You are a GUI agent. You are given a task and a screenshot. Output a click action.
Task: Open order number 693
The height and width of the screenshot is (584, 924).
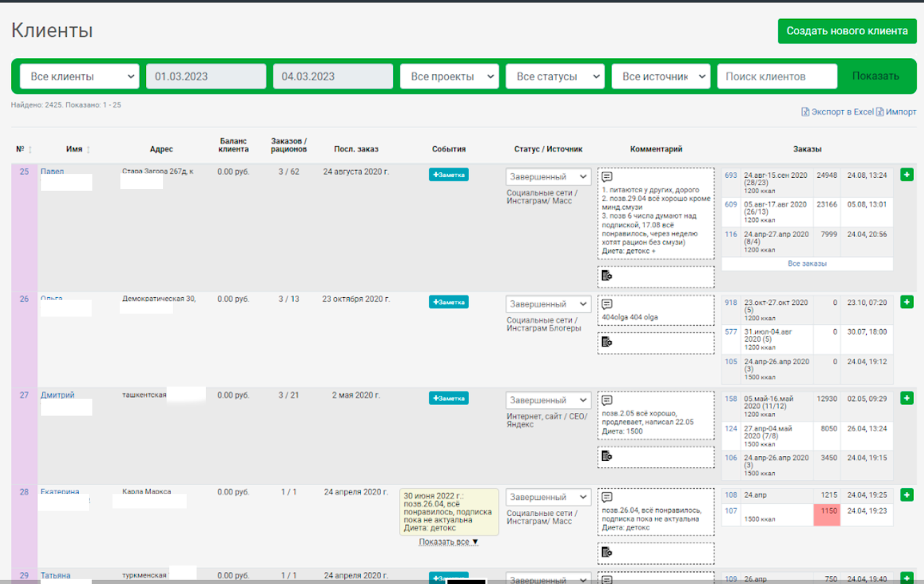[x=730, y=175]
